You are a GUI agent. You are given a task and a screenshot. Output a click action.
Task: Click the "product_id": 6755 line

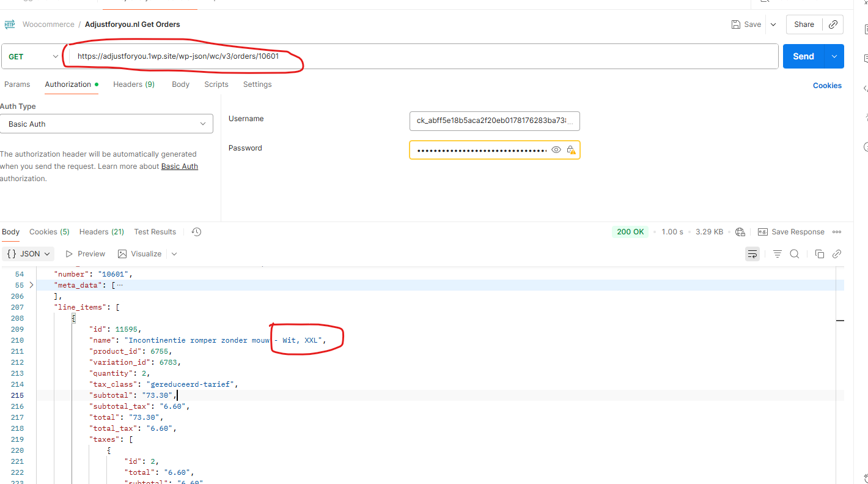pos(131,351)
